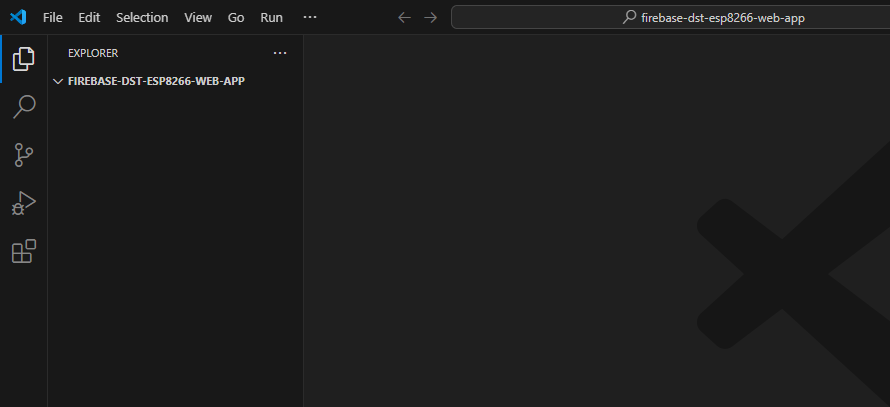Go forward using the right arrow
Viewport: 890px width, 407px height.
[x=430, y=17]
